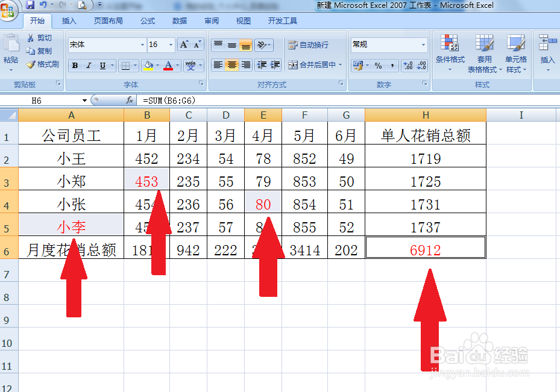Apply Bold formatting to the selection
This screenshot has height=392, width=560.
(x=75, y=65)
